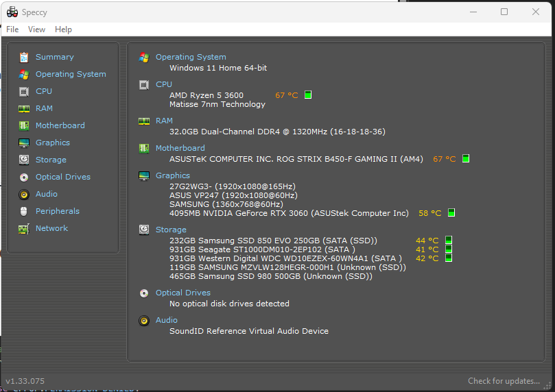Click the '27G2WG3- (1920x1080@165Hz)' monitor line
The image size is (555, 392).
(x=232, y=186)
